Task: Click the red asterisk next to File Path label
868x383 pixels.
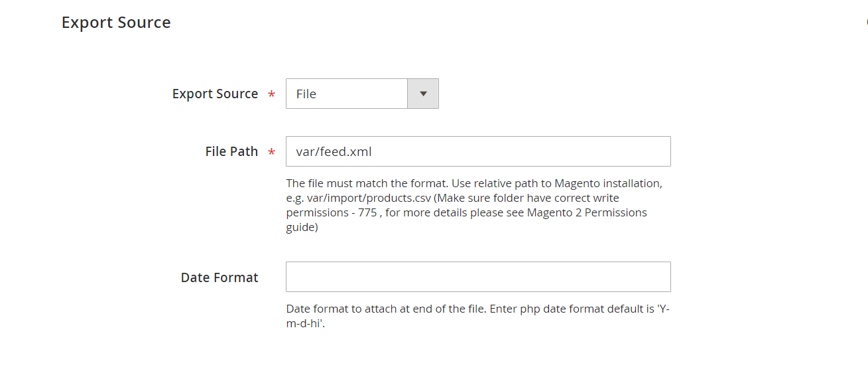Action: [x=271, y=153]
